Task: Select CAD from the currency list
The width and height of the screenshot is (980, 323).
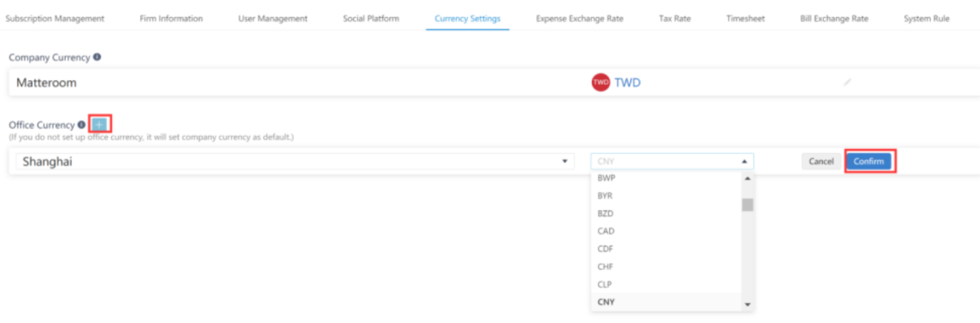Action: pyautogui.click(x=606, y=231)
